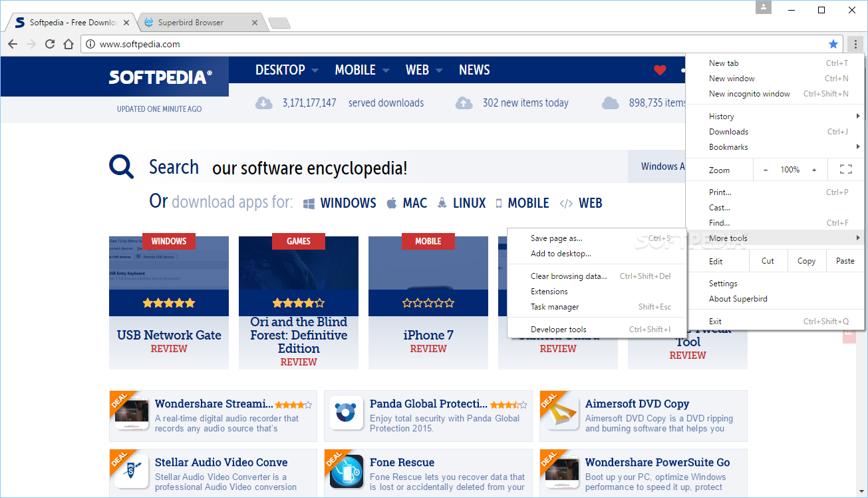This screenshot has width=868, height=498.
Task: Open Wondershare PowerSuite Go link
Action: 657,462
